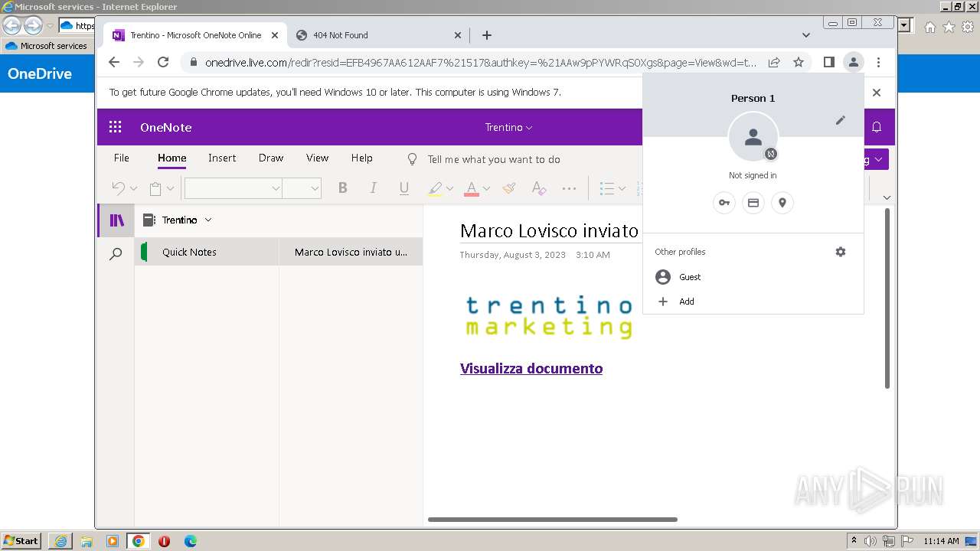This screenshot has height=551, width=980.
Task: Reload the Chrome page
Action: coord(163,62)
